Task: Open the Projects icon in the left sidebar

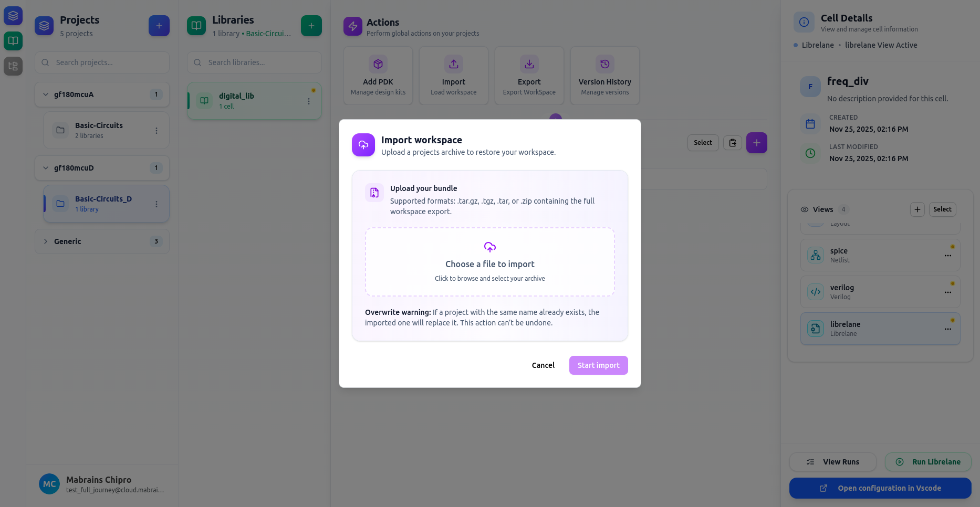Action: point(13,16)
